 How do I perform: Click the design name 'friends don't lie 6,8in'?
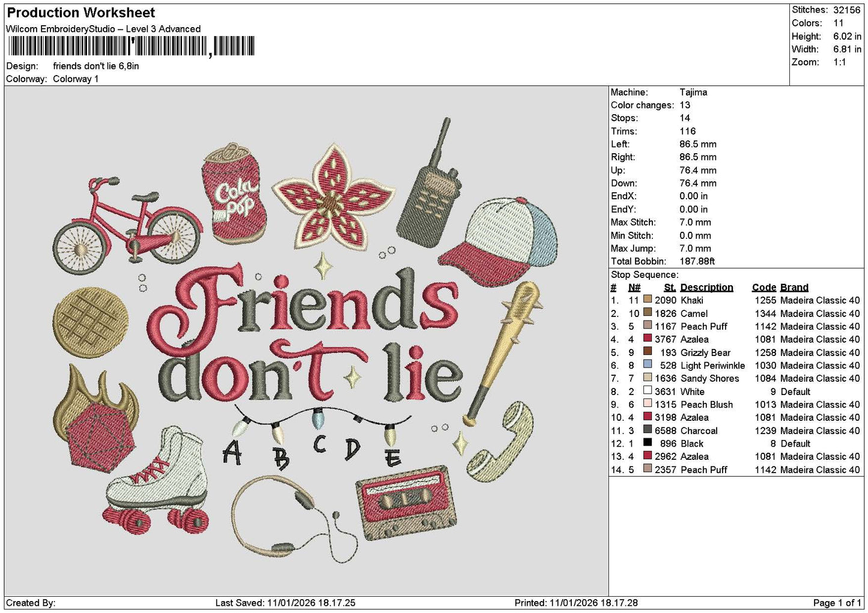click(96, 66)
